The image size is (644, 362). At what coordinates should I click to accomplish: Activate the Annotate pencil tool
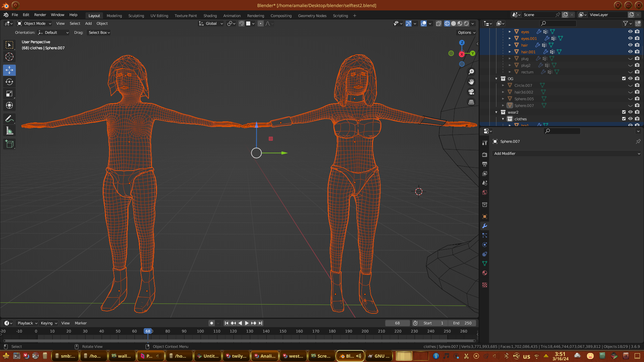tap(9, 119)
